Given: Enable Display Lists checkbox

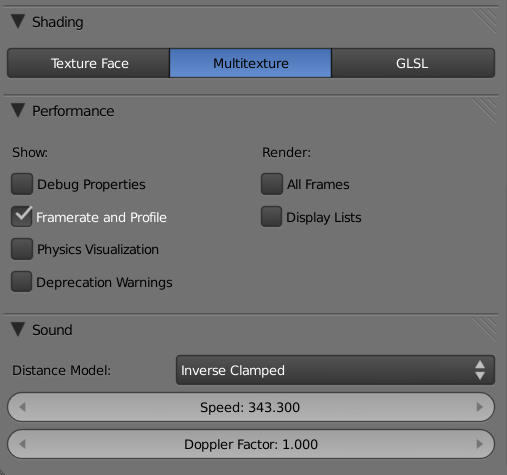Looking at the screenshot, I should pos(272,217).
